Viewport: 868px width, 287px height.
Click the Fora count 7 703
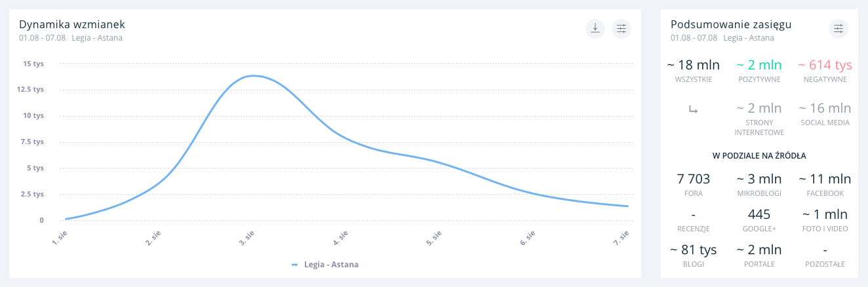[693, 179]
